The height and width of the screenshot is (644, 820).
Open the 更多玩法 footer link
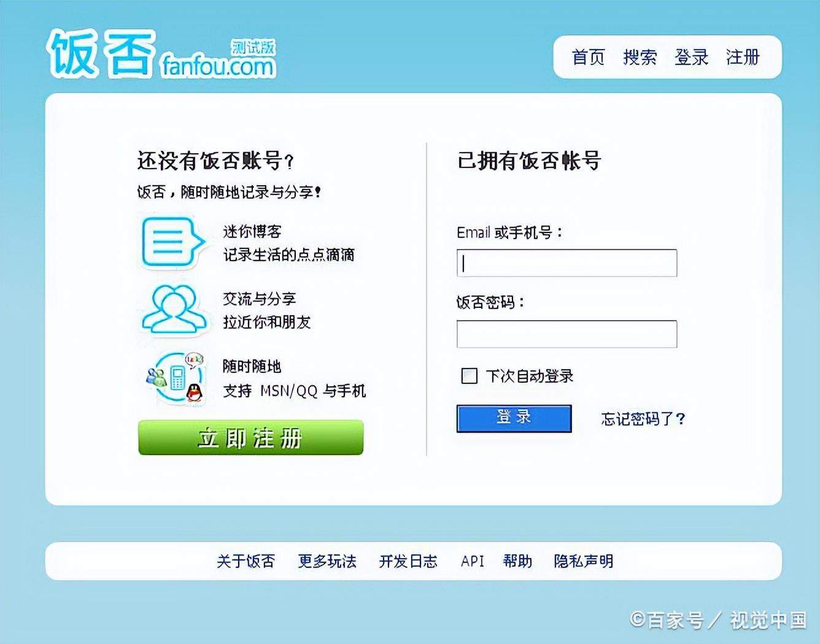pos(327,561)
